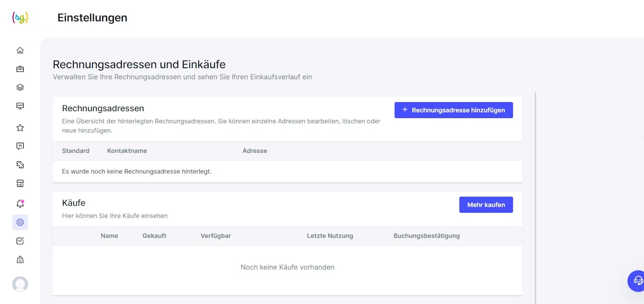Image resolution: width=644 pixels, height=304 pixels.
Task: Open the stacked layers sidebar icon
Action: pyautogui.click(x=20, y=87)
